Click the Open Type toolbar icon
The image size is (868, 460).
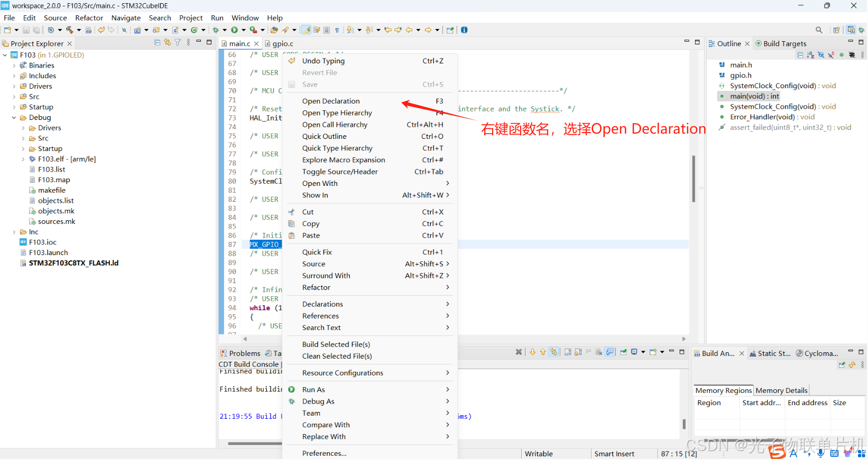click(274, 30)
